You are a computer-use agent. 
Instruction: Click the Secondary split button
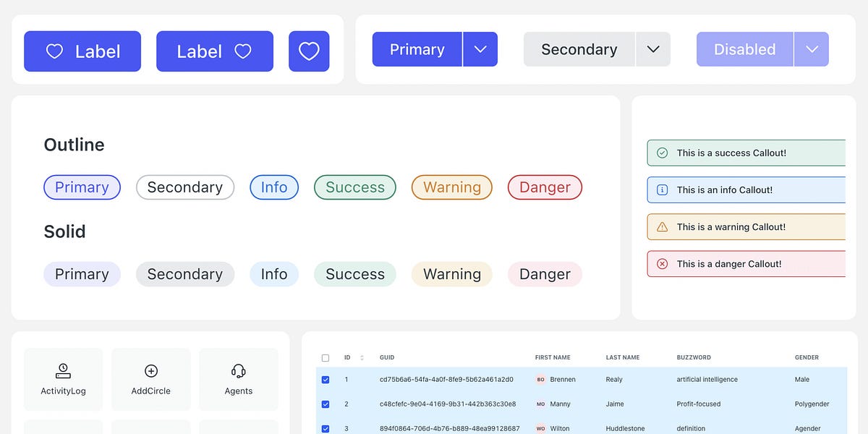tap(579, 49)
